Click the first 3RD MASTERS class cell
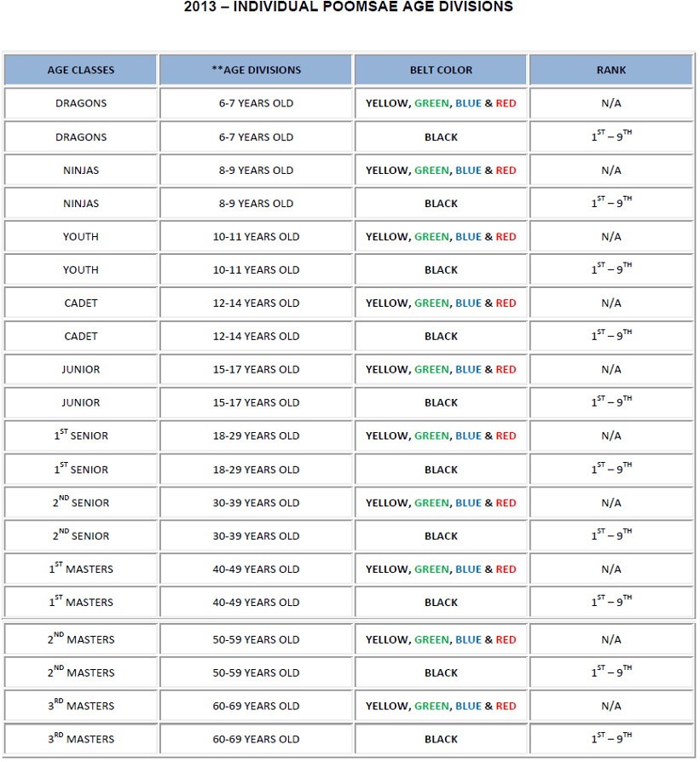This screenshot has height=762, width=700. click(81, 706)
